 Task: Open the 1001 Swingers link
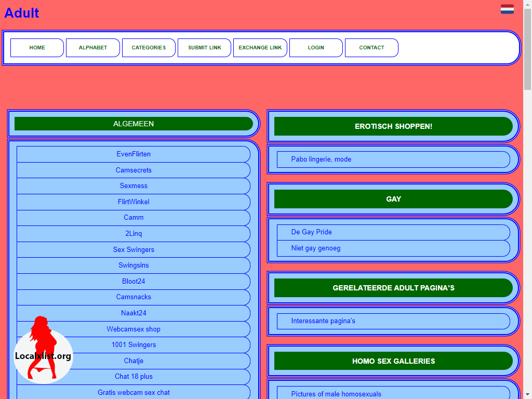[x=134, y=345]
